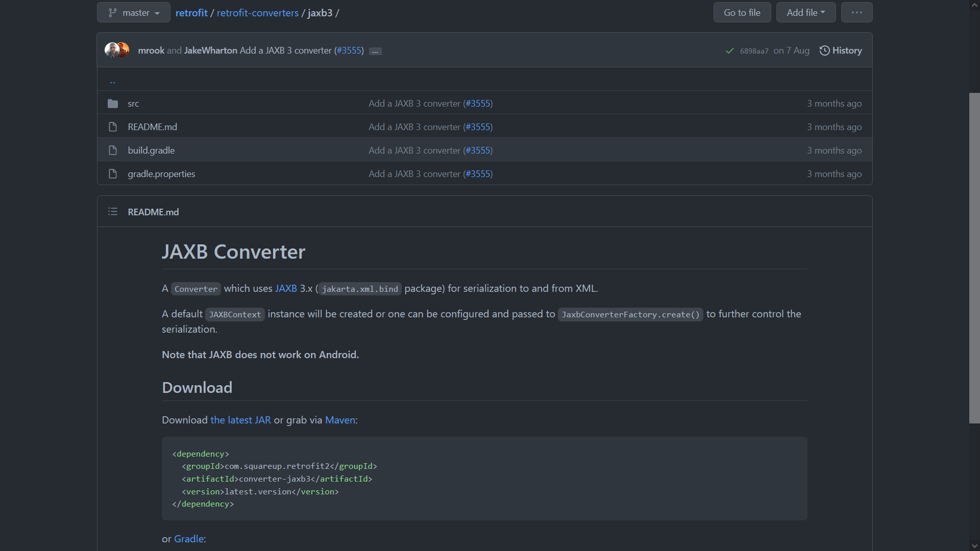The image size is (980, 551).
Task: Open #3555 link in build.gradle row
Action: 478,151
